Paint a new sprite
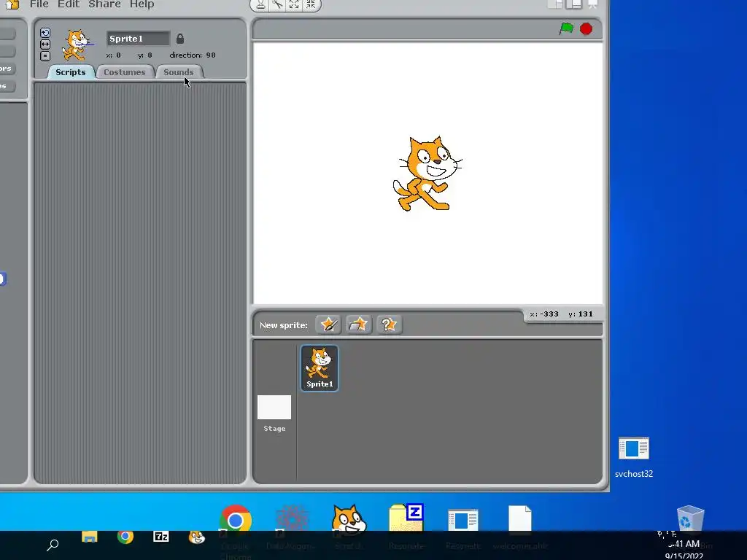Viewport: 747px width, 560px height. (328, 324)
